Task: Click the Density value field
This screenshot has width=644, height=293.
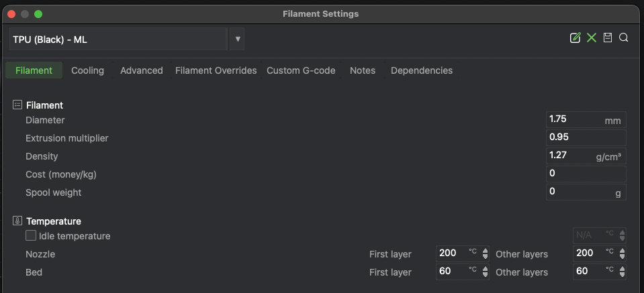Action: point(586,156)
